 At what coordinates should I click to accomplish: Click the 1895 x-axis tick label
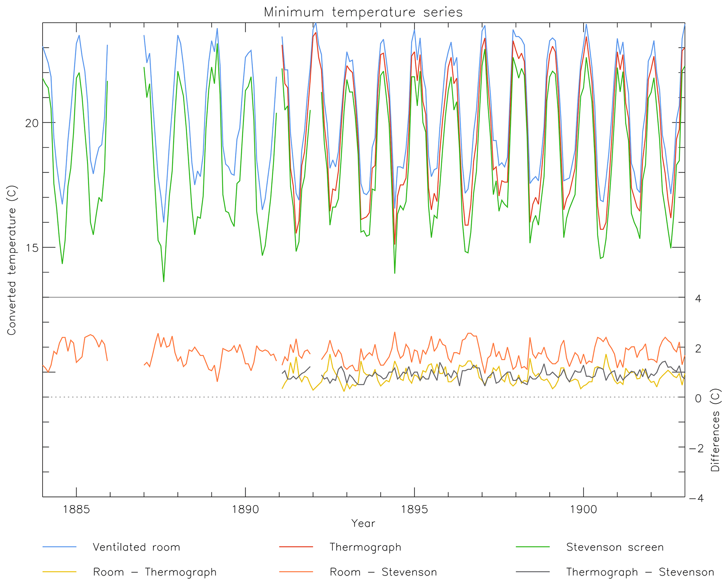[415, 510]
